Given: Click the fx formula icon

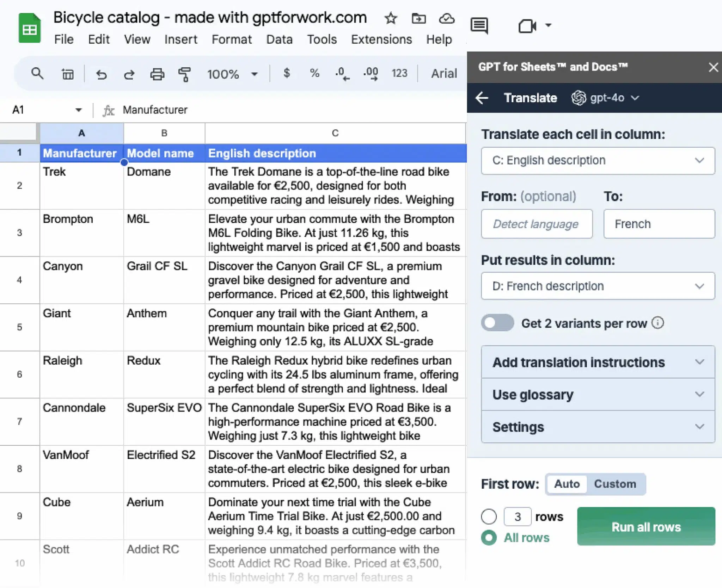Looking at the screenshot, I should (x=108, y=110).
